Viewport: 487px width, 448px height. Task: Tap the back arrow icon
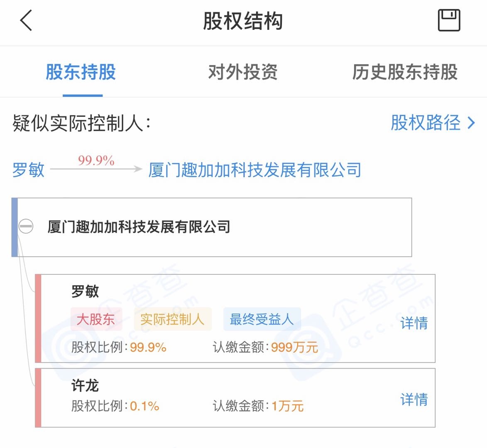(26, 21)
